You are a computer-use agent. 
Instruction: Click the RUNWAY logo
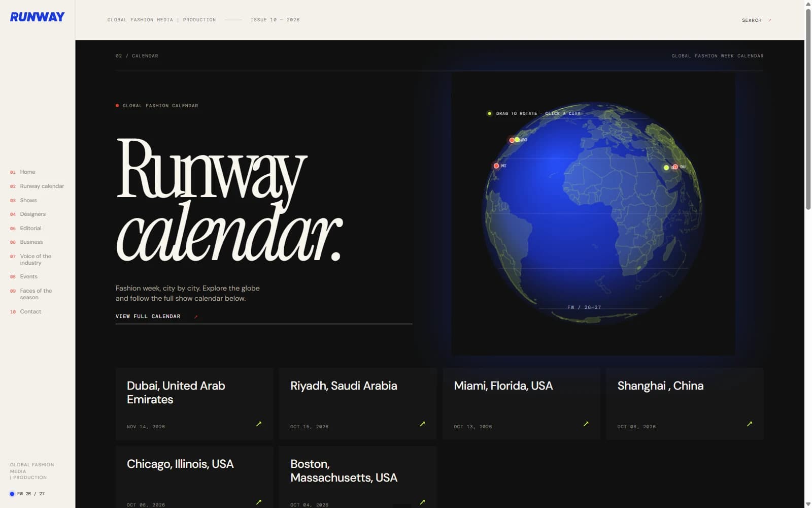(x=37, y=17)
